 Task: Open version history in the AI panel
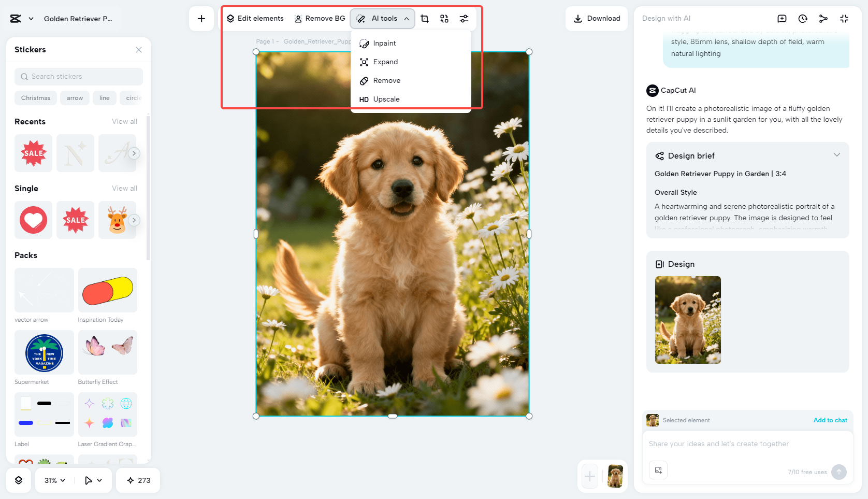coord(802,18)
